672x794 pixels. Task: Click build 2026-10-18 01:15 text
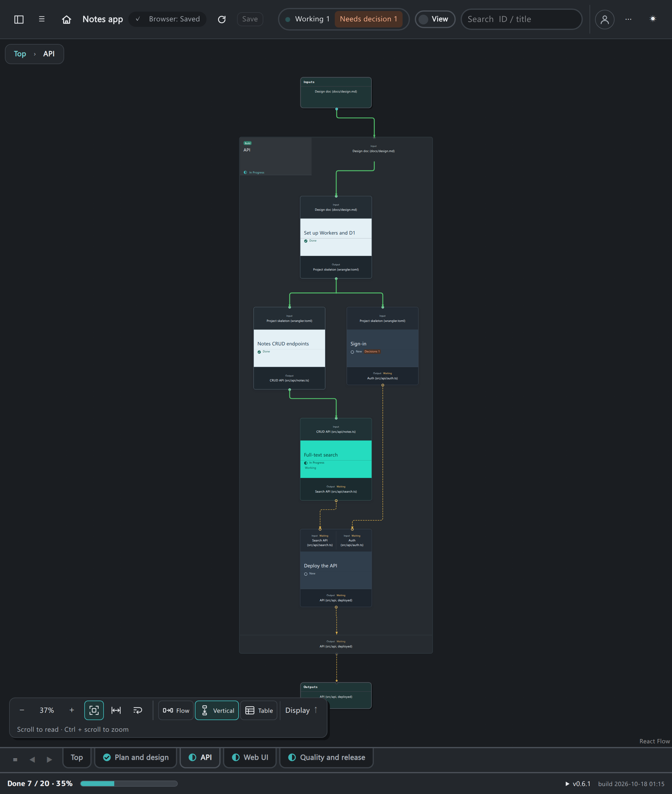point(631,784)
